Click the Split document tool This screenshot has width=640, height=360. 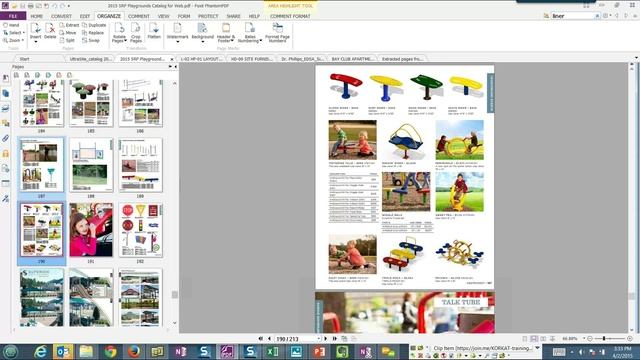point(67,40)
